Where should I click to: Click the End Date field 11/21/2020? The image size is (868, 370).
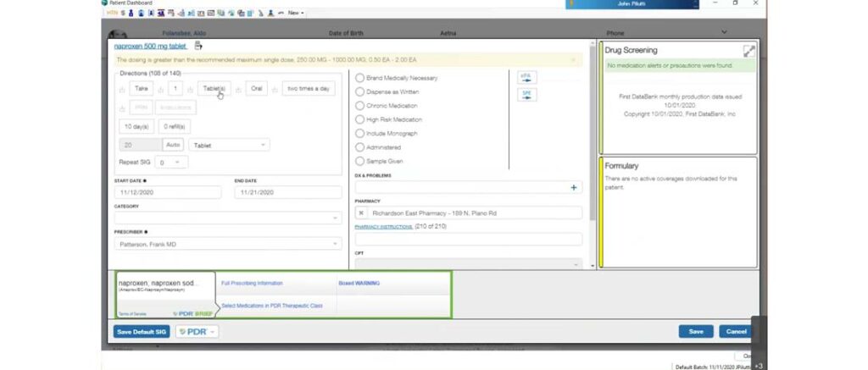click(288, 192)
